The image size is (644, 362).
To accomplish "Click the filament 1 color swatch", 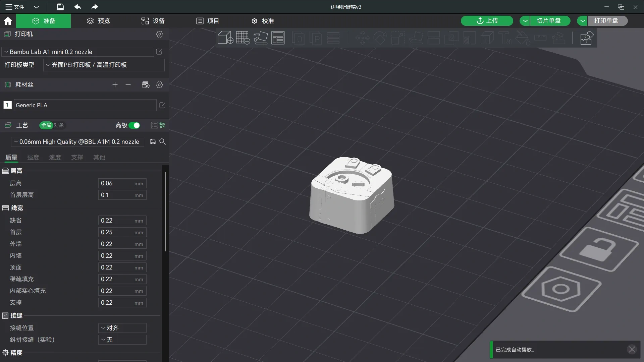I will pyautogui.click(x=7, y=105).
